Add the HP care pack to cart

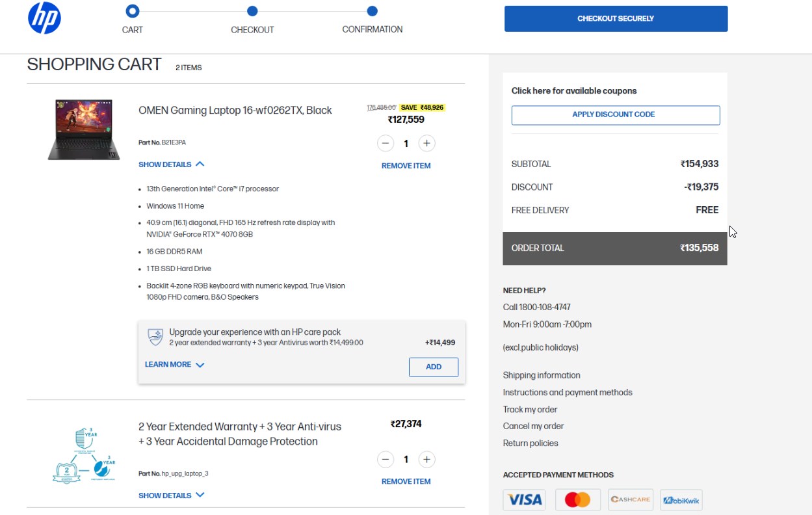pyautogui.click(x=433, y=367)
